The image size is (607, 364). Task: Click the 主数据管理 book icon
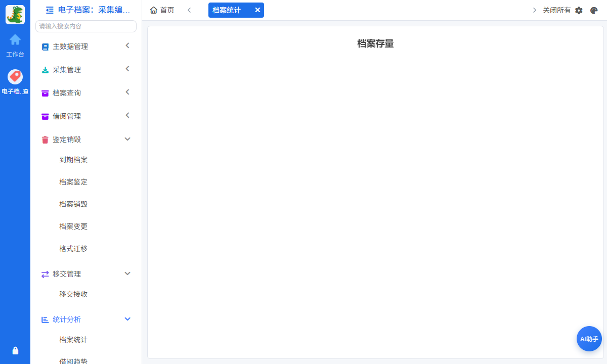coord(45,47)
